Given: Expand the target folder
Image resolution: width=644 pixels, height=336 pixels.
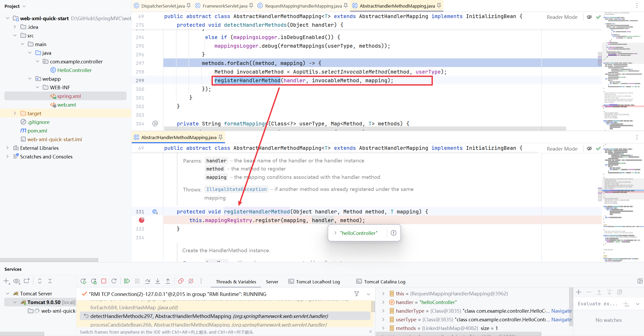Looking at the screenshot, I should pyautogui.click(x=15, y=113).
